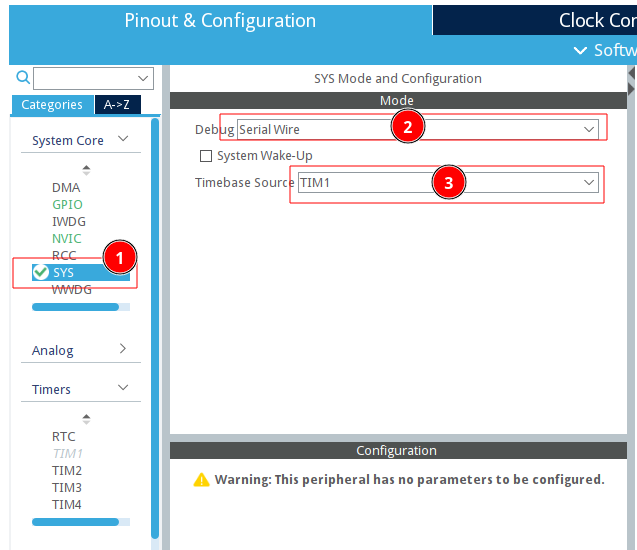Open the Debug Serial Wire dropdown

point(418,130)
